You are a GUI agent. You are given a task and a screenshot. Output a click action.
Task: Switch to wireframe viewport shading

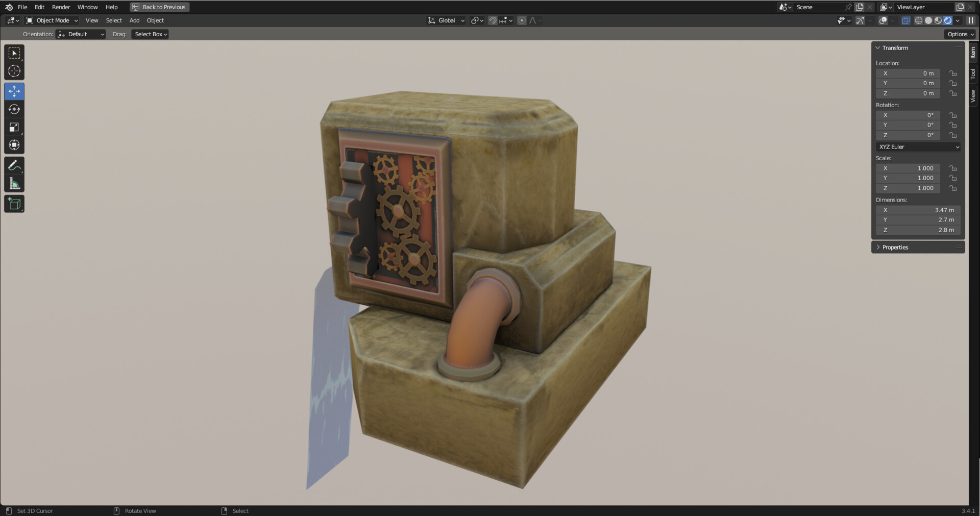coord(919,20)
